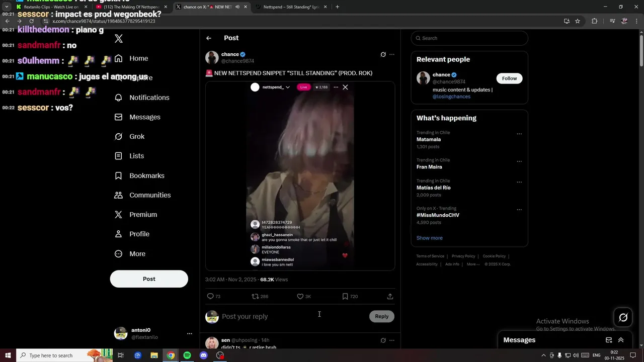
Task: Open Lists in the sidebar
Action: coord(129,156)
